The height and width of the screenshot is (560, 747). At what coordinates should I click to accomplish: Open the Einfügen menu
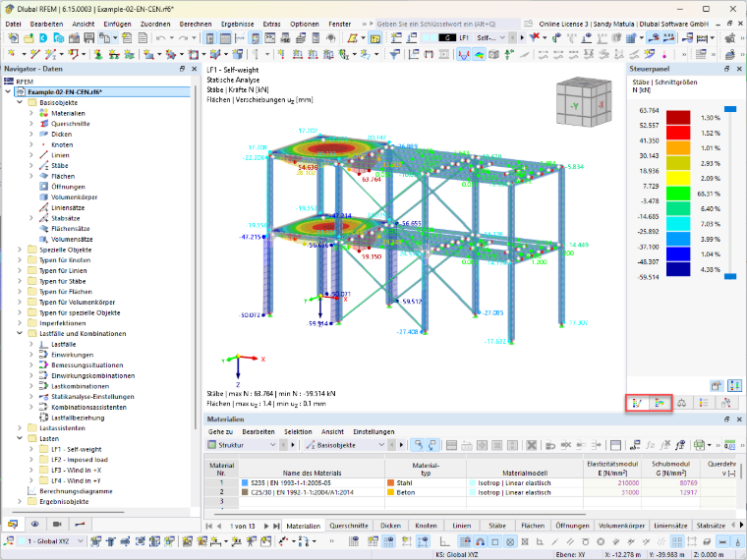click(x=117, y=24)
